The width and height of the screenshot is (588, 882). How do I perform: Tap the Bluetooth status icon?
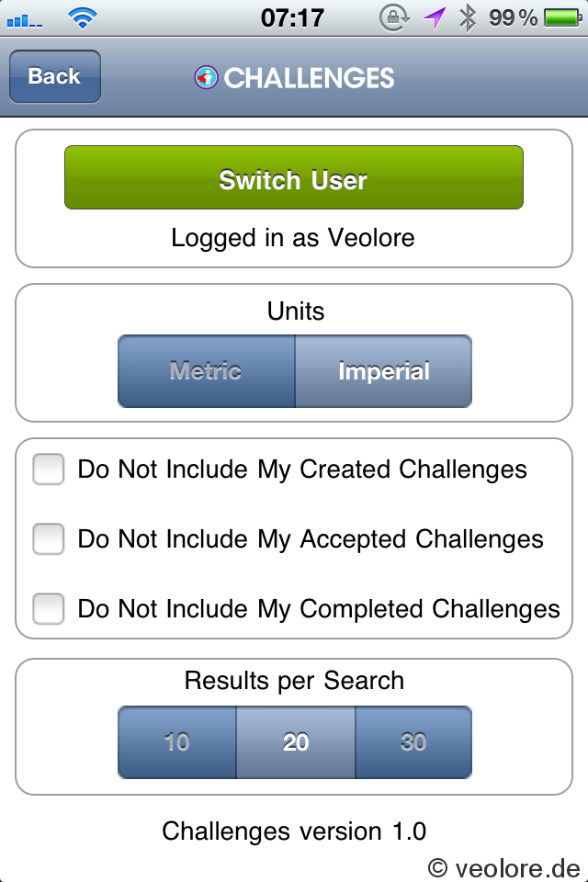point(468,18)
